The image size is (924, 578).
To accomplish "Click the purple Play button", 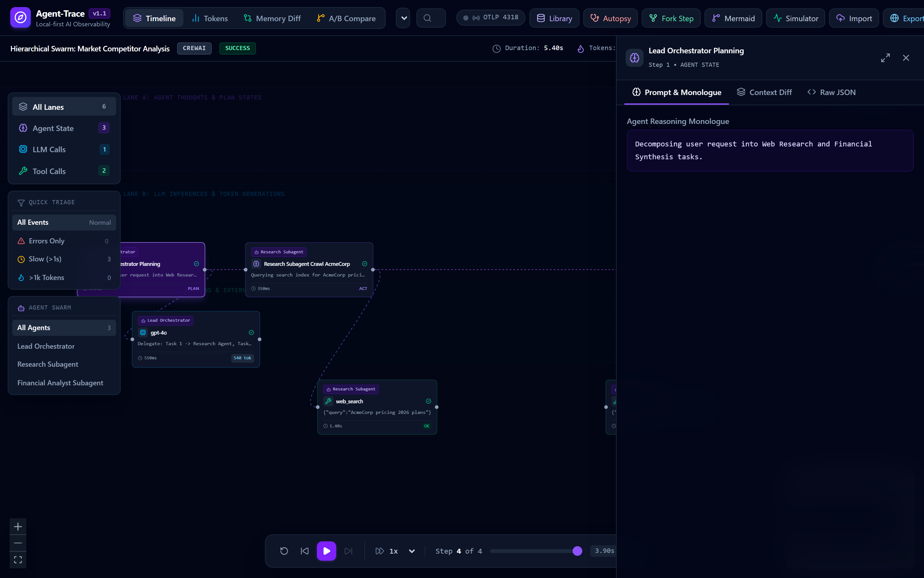I will (x=327, y=551).
